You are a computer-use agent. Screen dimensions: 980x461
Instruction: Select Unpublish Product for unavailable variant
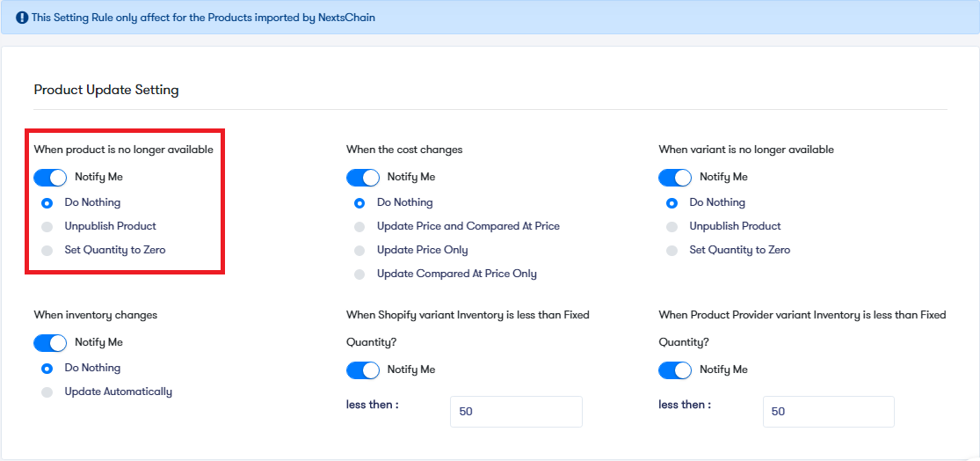point(671,226)
